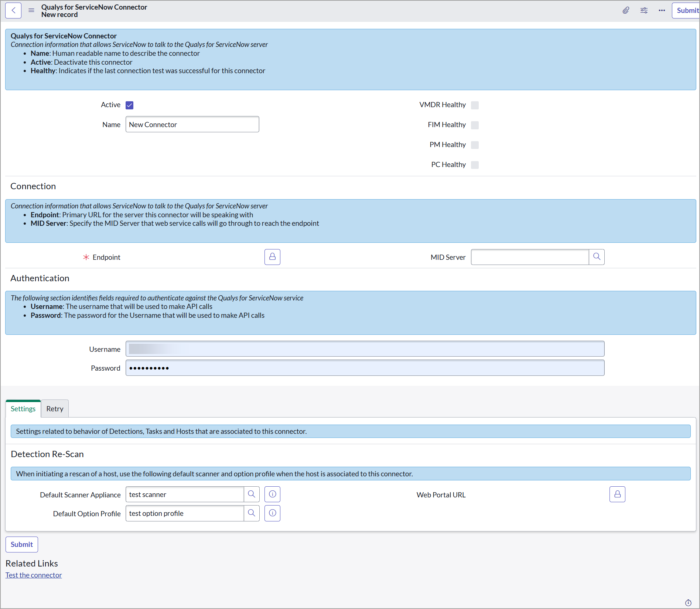
Task: Open the personalize form settings icon
Action: (x=644, y=10)
